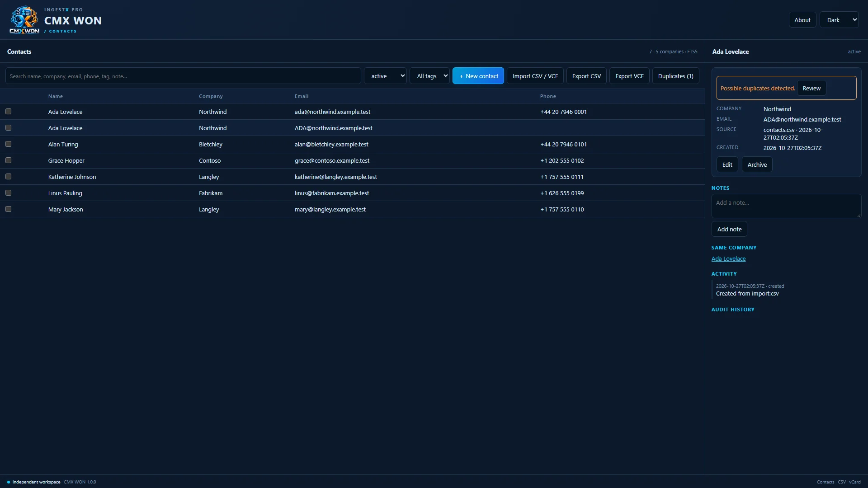Select the Fabrikam company cell

211,193
